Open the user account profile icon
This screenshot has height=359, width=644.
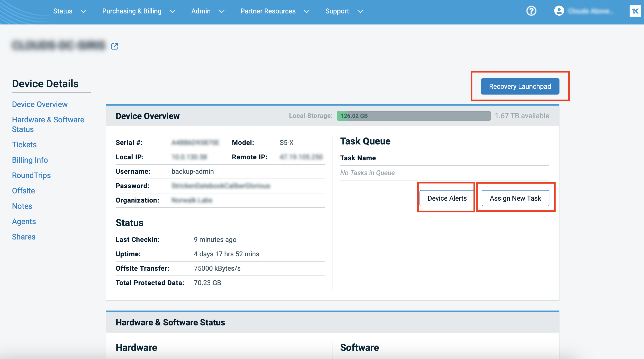coord(559,11)
